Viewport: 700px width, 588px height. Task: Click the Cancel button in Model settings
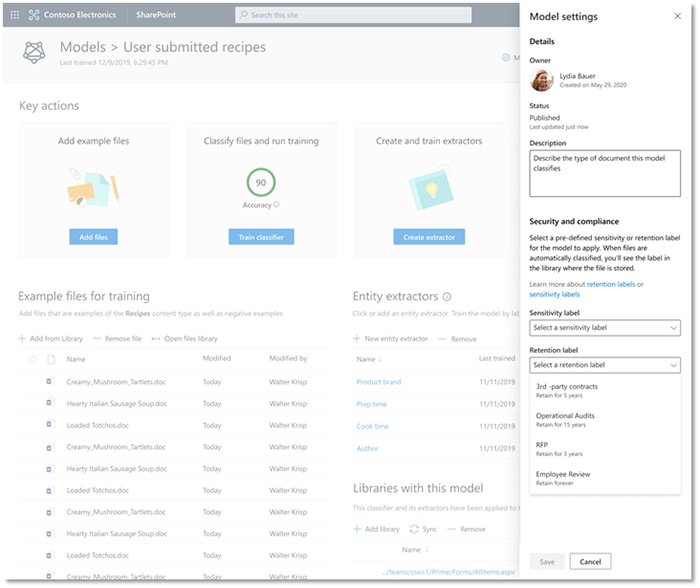click(x=590, y=562)
